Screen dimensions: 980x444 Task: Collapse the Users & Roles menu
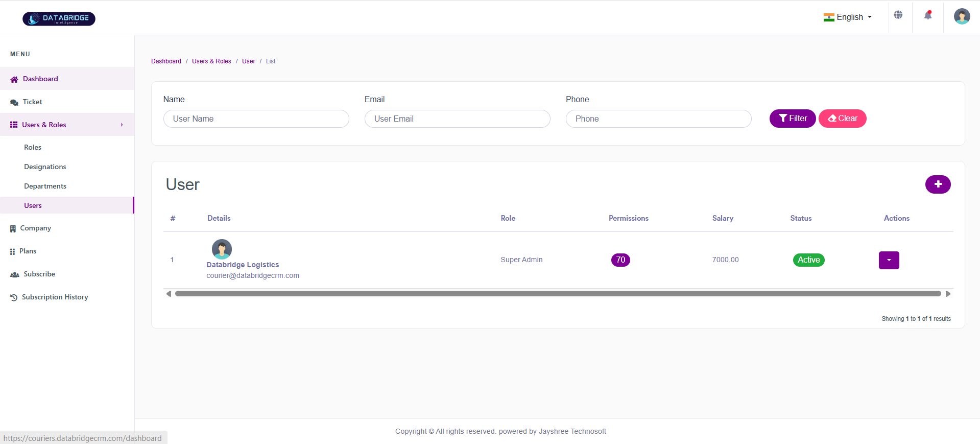click(67, 125)
